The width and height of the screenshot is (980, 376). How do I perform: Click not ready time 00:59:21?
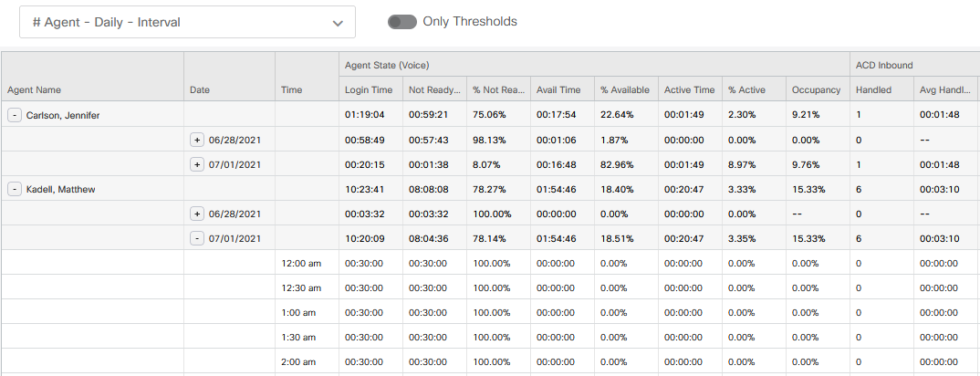coord(428,116)
